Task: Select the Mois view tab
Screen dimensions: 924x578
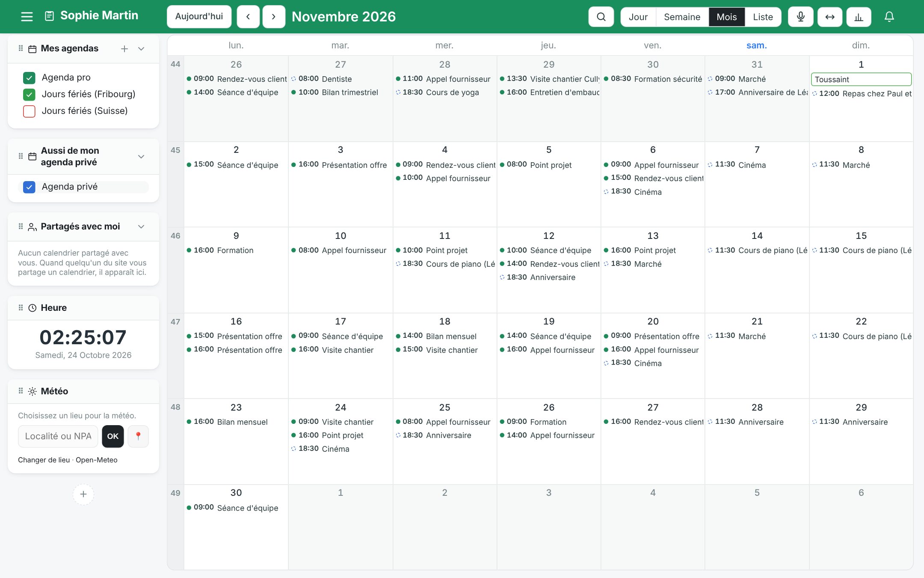Action: pyautogui.click(x=727, y=17)
